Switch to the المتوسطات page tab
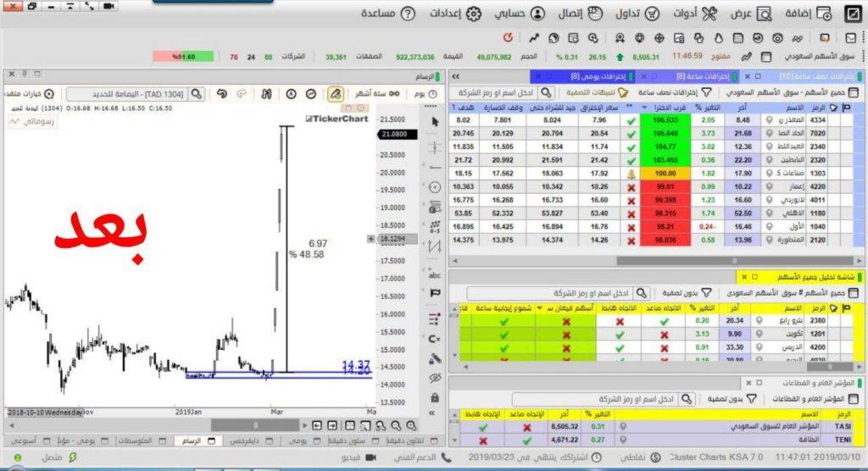Image resolution: width=868 pixels, height=471 pixels. pyautogui.click(x=142, y=441)
